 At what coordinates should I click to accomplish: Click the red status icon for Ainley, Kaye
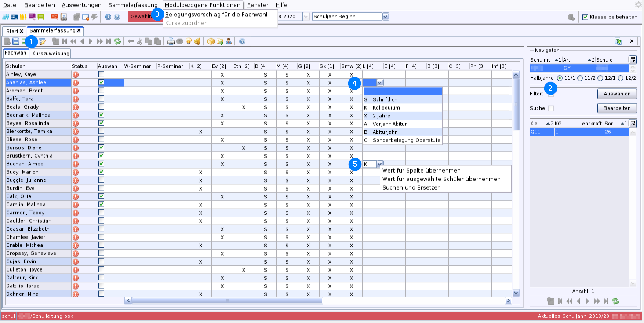75,74
